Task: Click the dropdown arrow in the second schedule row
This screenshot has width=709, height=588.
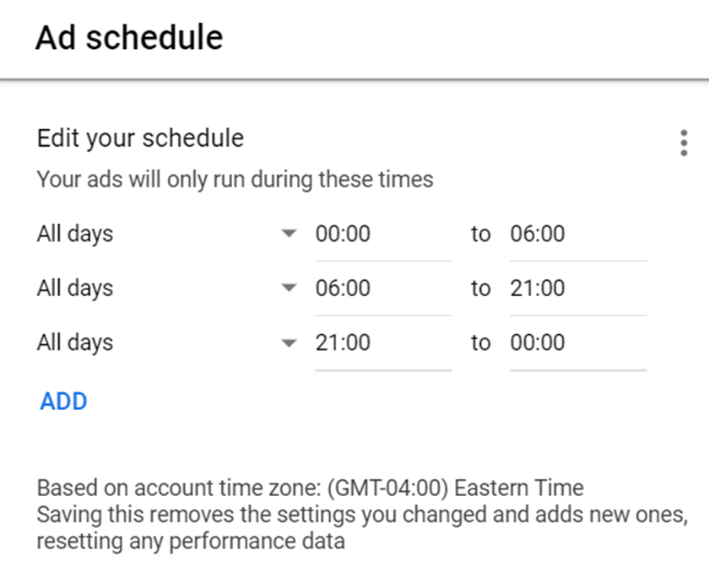Action: (290, 289)
